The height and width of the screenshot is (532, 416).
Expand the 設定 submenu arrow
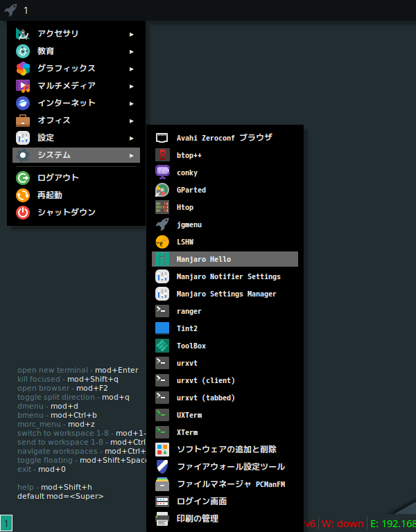pos(132,138)
